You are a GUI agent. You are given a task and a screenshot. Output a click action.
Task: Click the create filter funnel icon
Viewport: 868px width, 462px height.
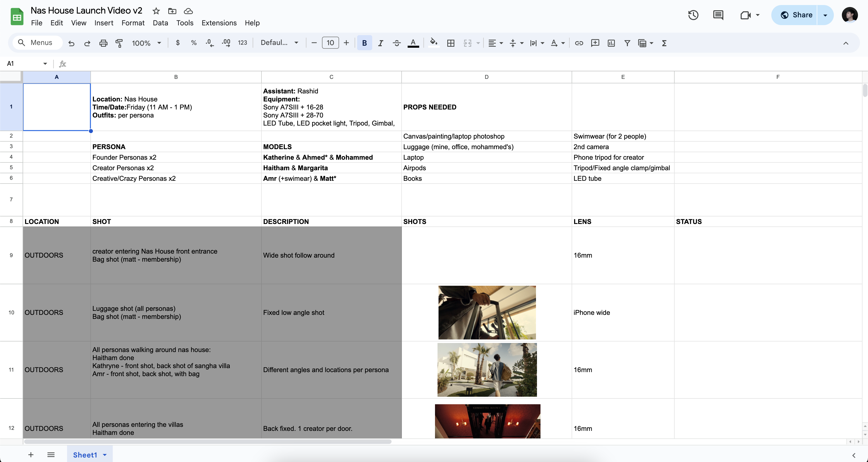627,43
